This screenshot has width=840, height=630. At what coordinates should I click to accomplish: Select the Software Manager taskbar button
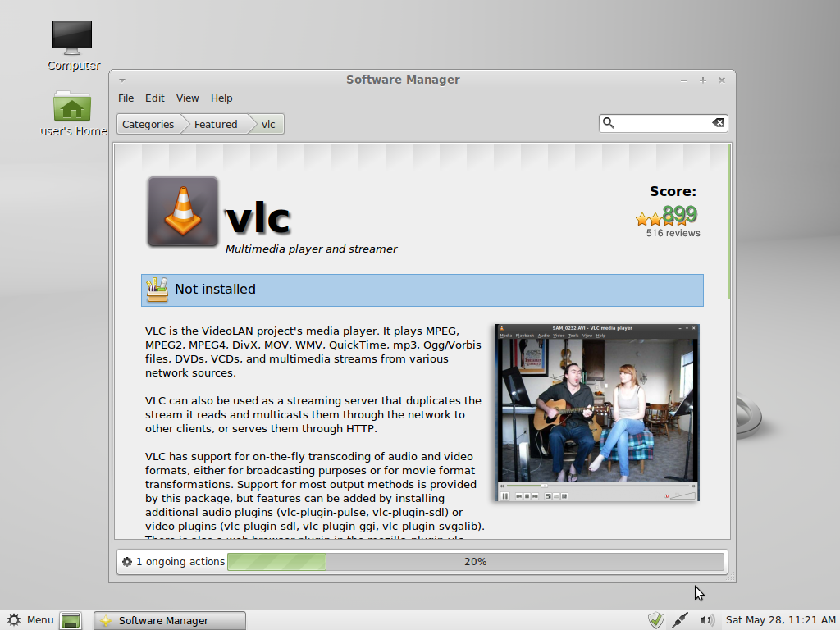(x=170, y=620)
